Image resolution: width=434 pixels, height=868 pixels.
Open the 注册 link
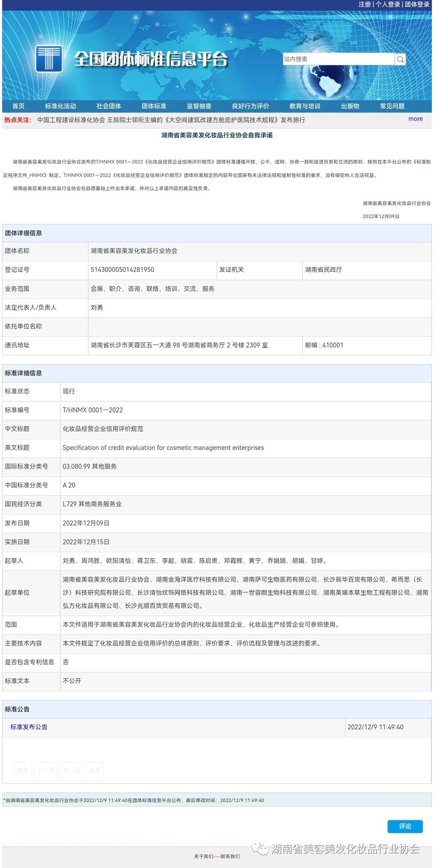click(x=365, y=4)
